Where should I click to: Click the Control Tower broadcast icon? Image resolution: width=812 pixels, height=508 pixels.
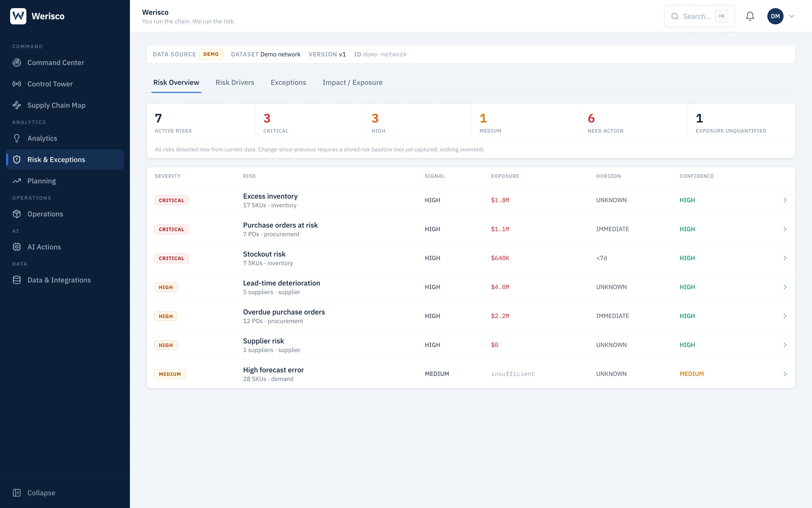(x=17, y=84)
